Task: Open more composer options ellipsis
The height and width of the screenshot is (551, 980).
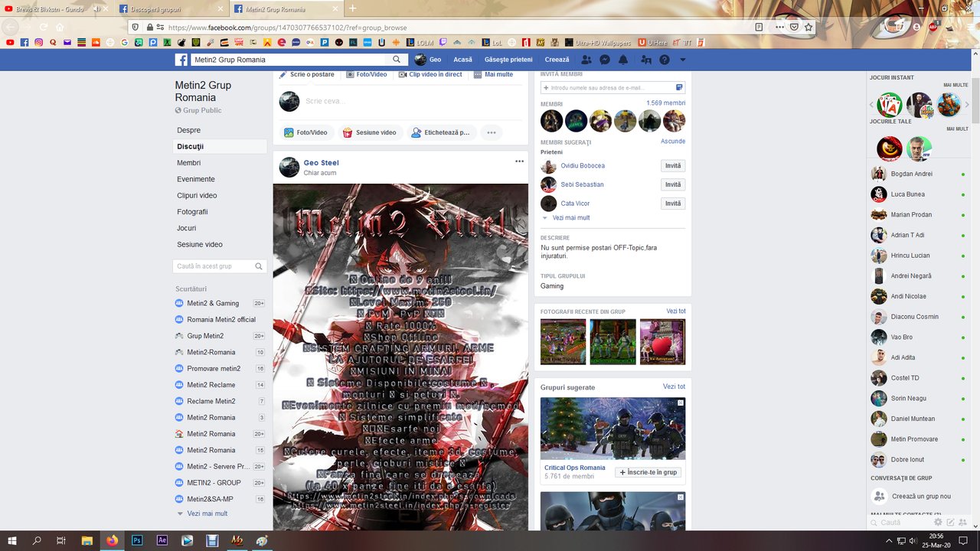Action: (x=492, y=132)
